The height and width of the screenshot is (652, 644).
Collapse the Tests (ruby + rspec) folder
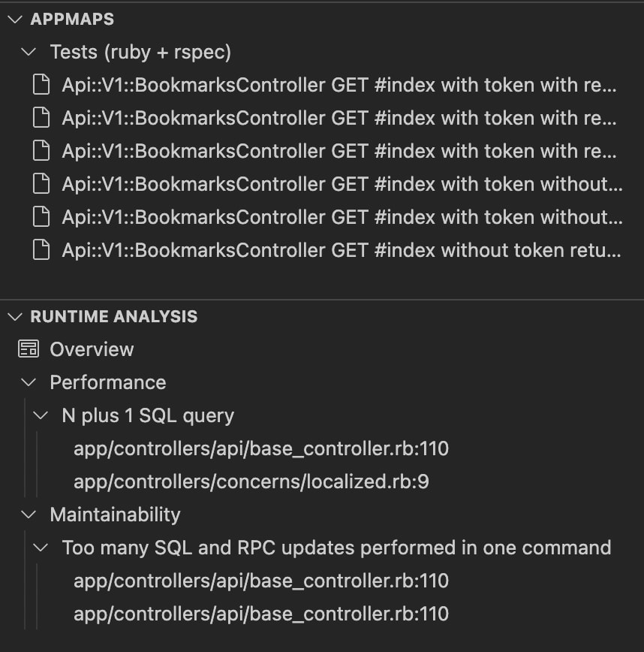[x=29, y=52]
